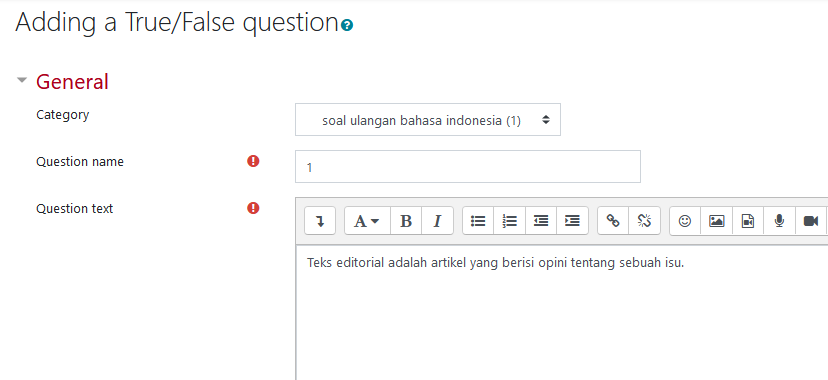Insert a media file
The image size is (828, 380).
pos(748,221)
